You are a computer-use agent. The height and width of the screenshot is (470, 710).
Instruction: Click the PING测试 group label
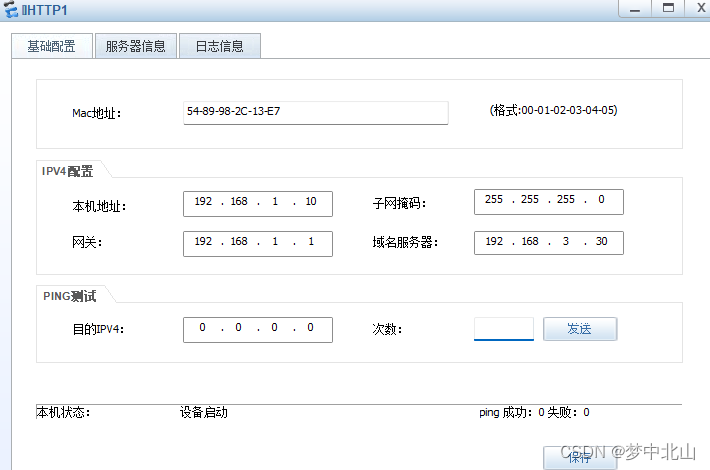click(70, 296)
